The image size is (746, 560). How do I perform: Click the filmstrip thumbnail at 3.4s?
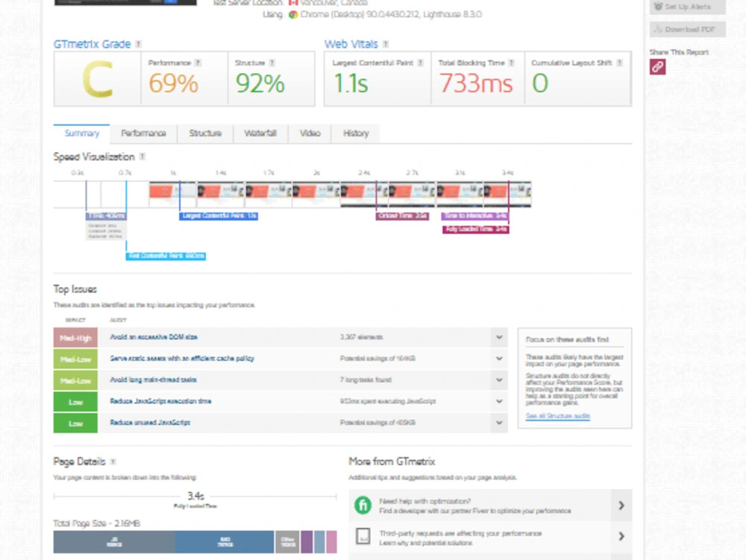pos(507,194)
